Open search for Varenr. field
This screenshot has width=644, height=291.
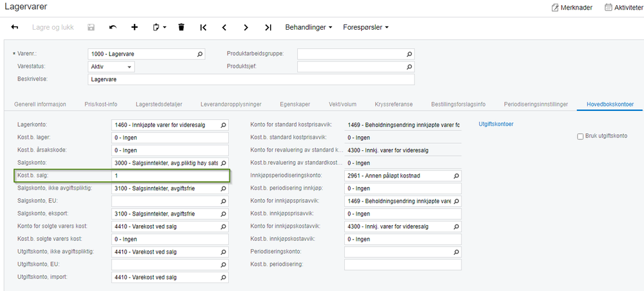200,54
